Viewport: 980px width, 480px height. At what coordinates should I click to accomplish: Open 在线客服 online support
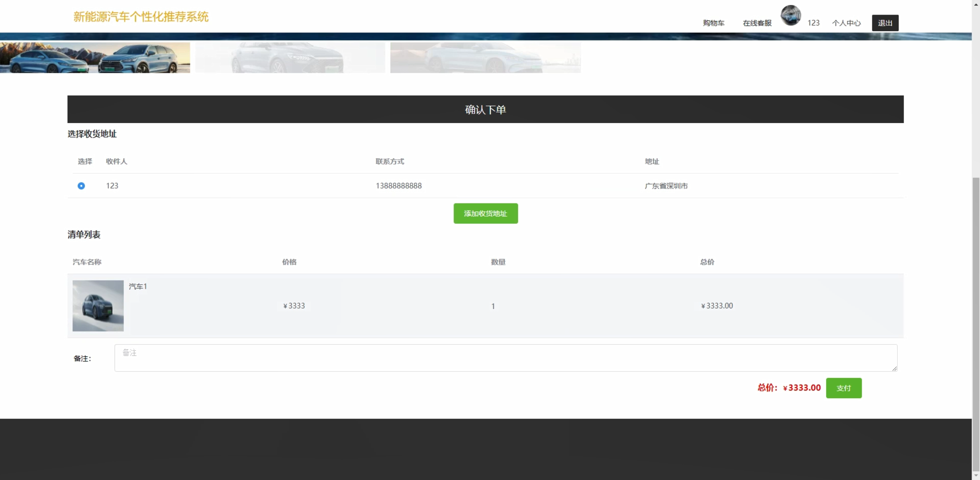(757, 23)
